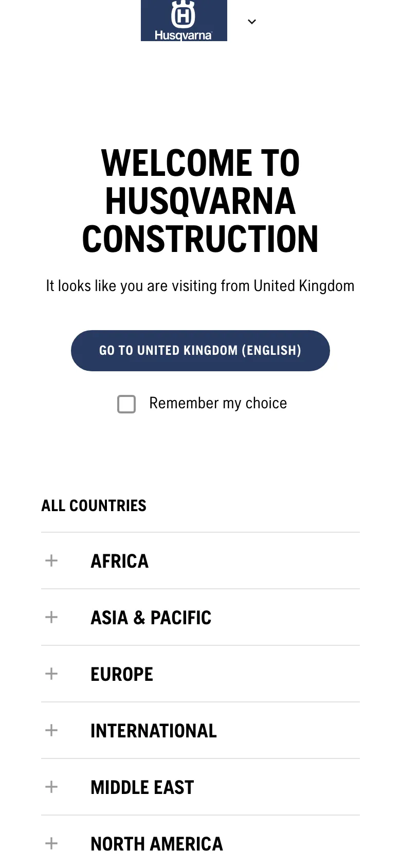The width and height of the screenshot is (401, 868).
Task: Click the plus icon beside North America
Action: click(x=51, y=843)
